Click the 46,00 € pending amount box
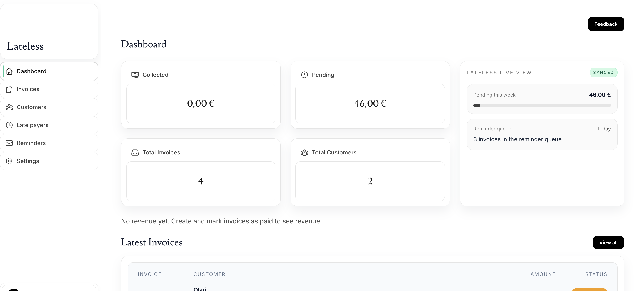Screen dimensions: 644x291 (370, 104)
